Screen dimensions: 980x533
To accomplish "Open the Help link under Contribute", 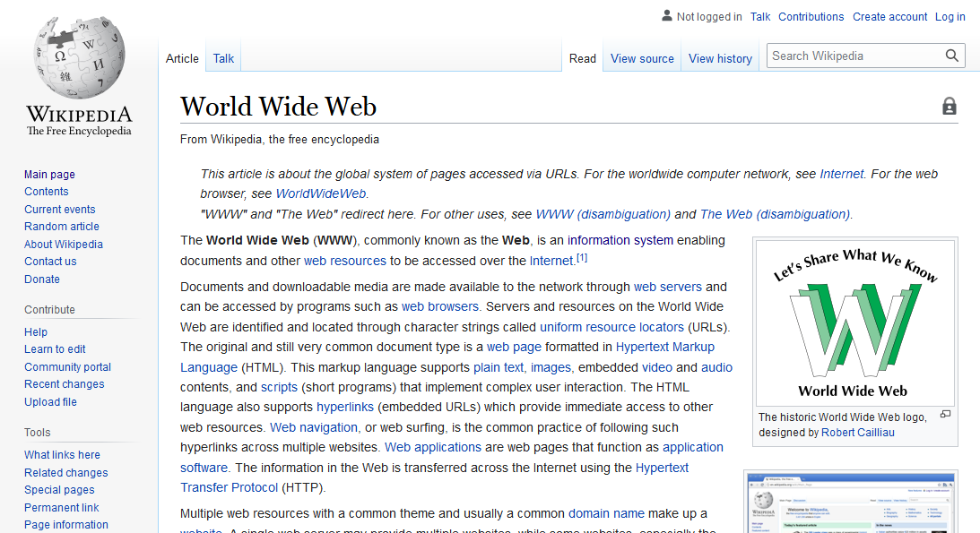I will 36,332.
